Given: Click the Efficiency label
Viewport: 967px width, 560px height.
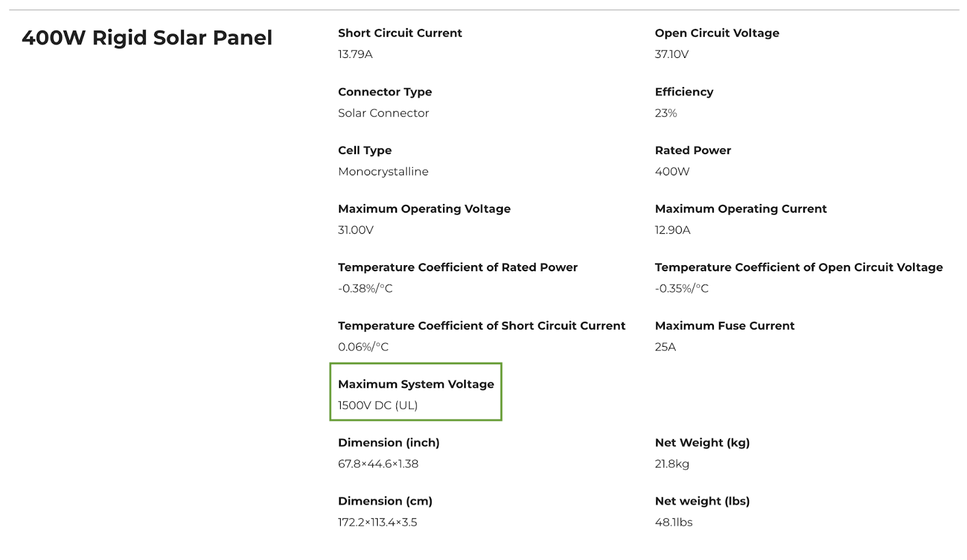Looking at the screenshot, I should pyautogui.click(x=684, y=92).
